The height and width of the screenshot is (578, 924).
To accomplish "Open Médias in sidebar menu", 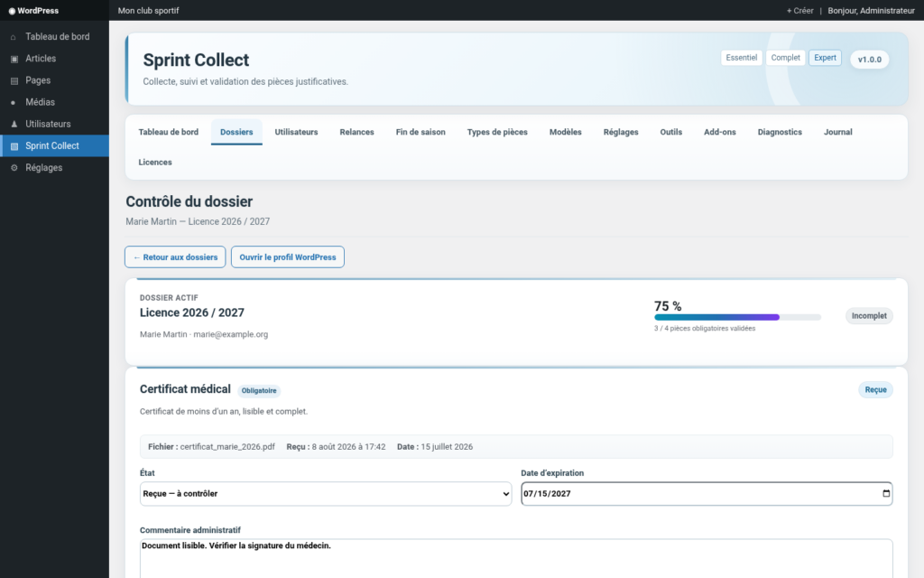I will coord(54,102).
